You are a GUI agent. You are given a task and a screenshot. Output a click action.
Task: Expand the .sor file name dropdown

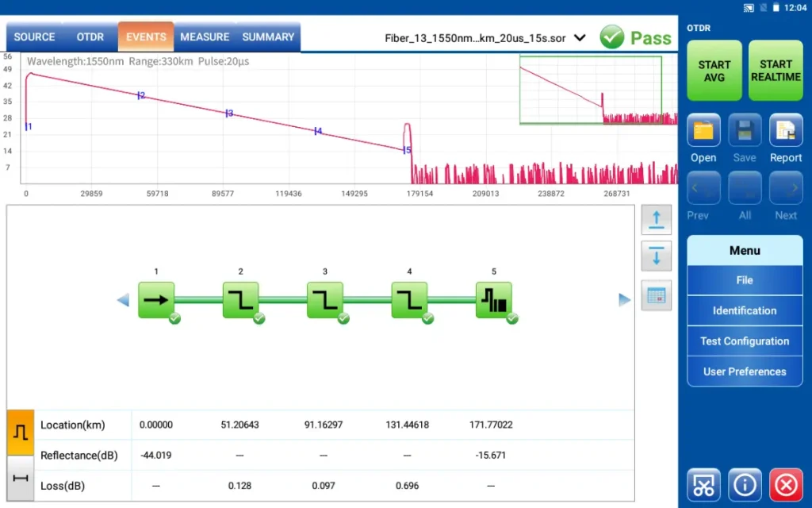(580, 37)
